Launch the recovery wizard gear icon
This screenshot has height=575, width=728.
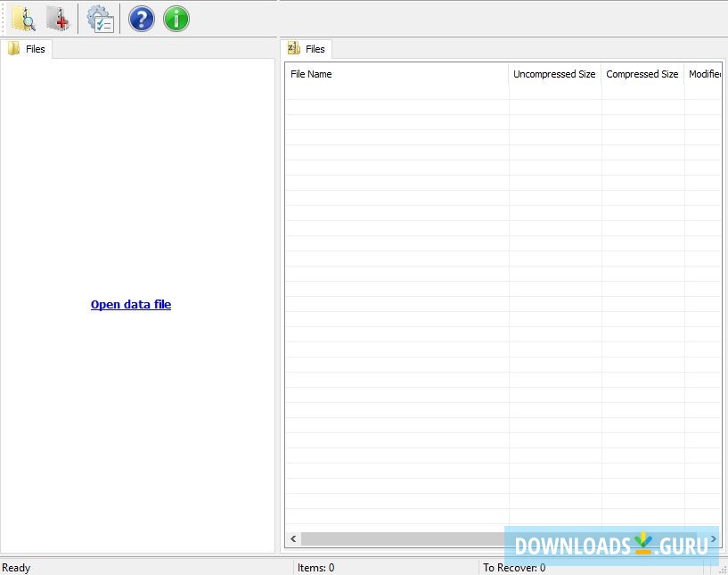[x=100, y=18]
